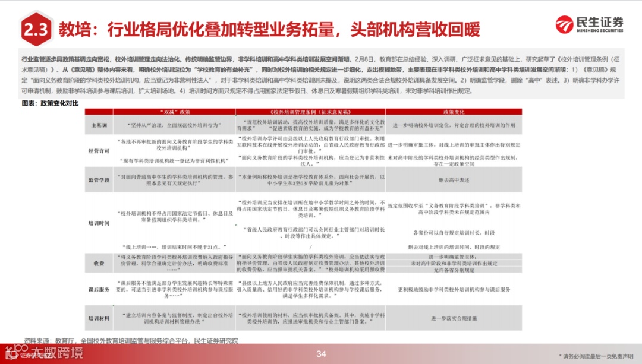Click the cell beginning '本条例所称校外培训是指学校教育体系外'
Image resolution: width=642 pixels, height=364 pixels.
pos(310,180)
